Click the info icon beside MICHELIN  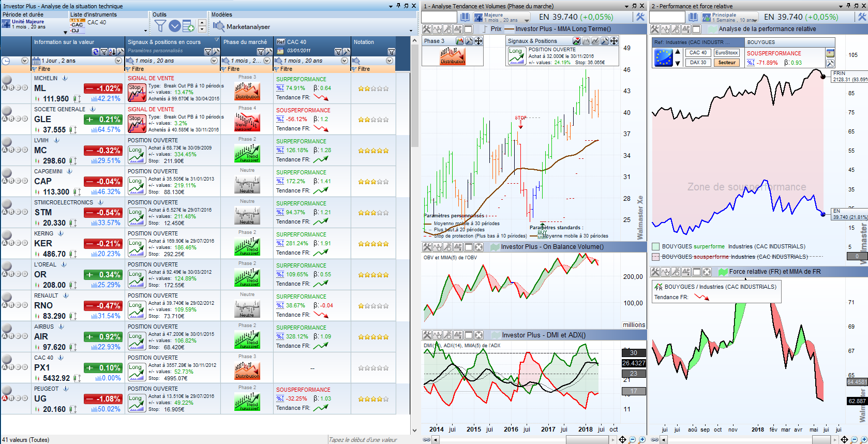[x=65, y=78]
